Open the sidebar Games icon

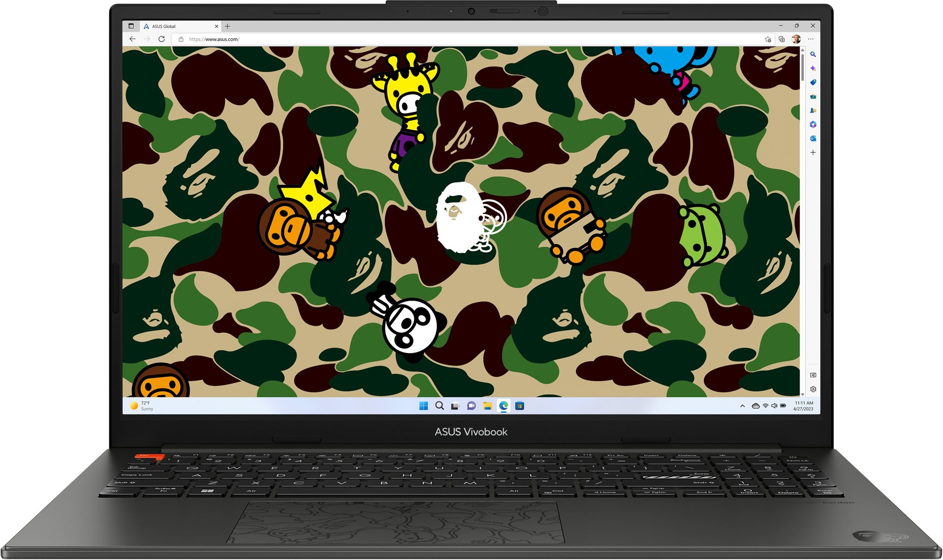pyautogui.click(x=813, y=110)
